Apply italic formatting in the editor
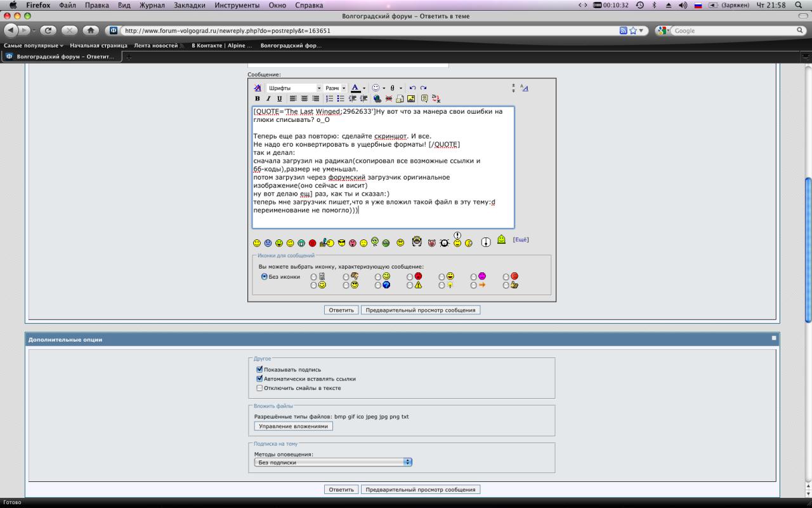The width and height of the screenshot is (812, 508). pyautogui.click(x=268, y=98)
